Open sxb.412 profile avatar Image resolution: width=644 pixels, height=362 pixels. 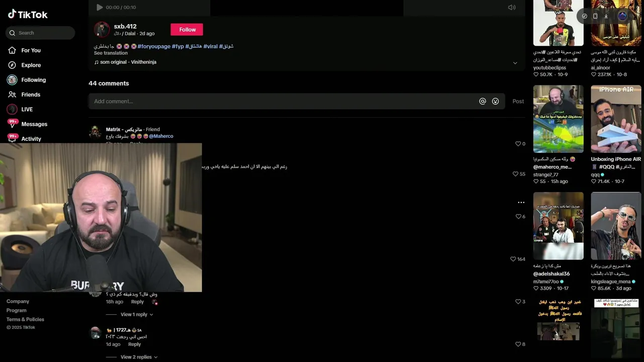[102, 30]
